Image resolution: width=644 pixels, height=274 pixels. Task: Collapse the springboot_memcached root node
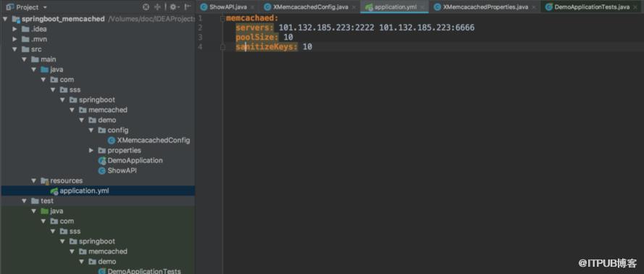pos(5,19)
